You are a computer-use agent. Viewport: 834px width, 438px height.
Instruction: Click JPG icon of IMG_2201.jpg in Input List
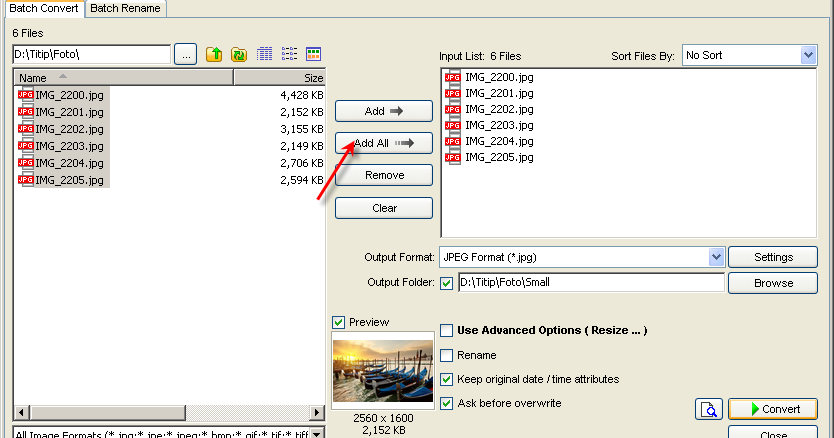453,94
